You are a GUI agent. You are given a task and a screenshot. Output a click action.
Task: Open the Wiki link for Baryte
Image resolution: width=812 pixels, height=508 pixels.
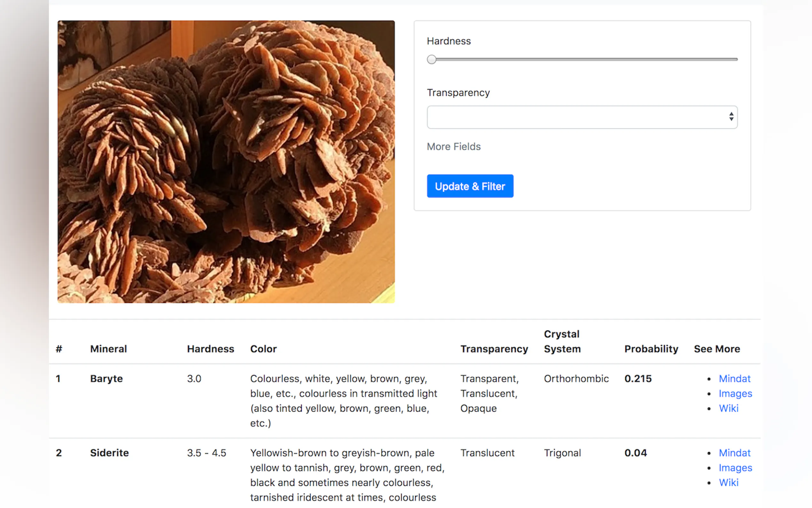click(x=729, y=408)
